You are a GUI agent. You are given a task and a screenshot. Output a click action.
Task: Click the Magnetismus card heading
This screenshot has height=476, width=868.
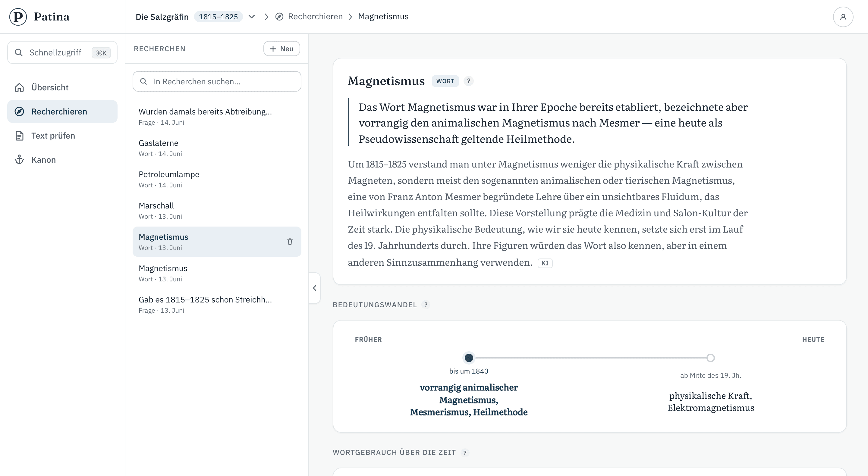click(386, 81)
